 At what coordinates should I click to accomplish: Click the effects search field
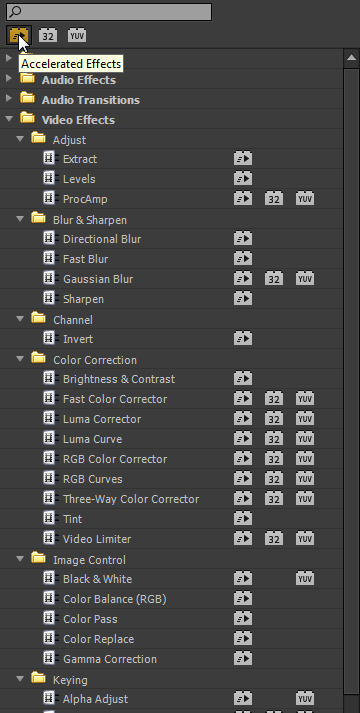(109, 12)
